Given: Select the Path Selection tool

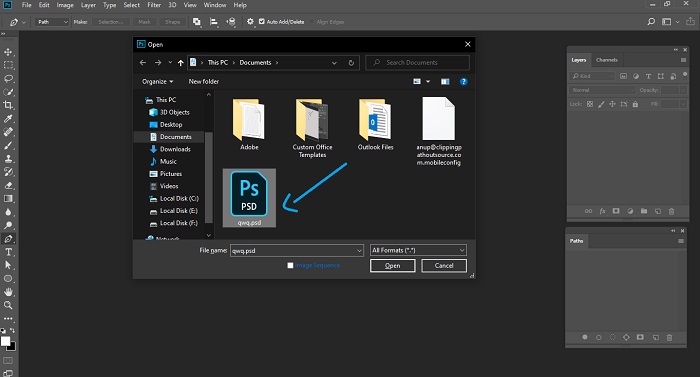Looking at the screenshot, I should (x=8, y=265).
